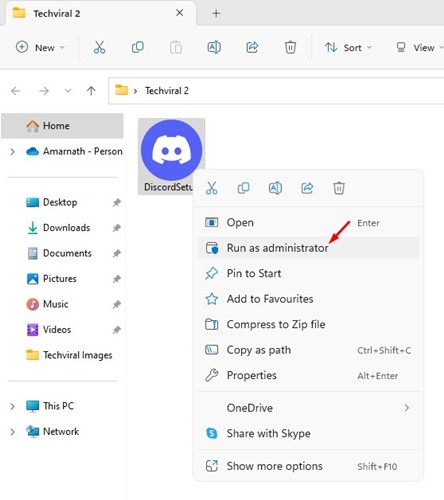Click the Copy icon in the top toolbar
The width and height of the screenshot is (444, 500).
(x=138, y=47)
